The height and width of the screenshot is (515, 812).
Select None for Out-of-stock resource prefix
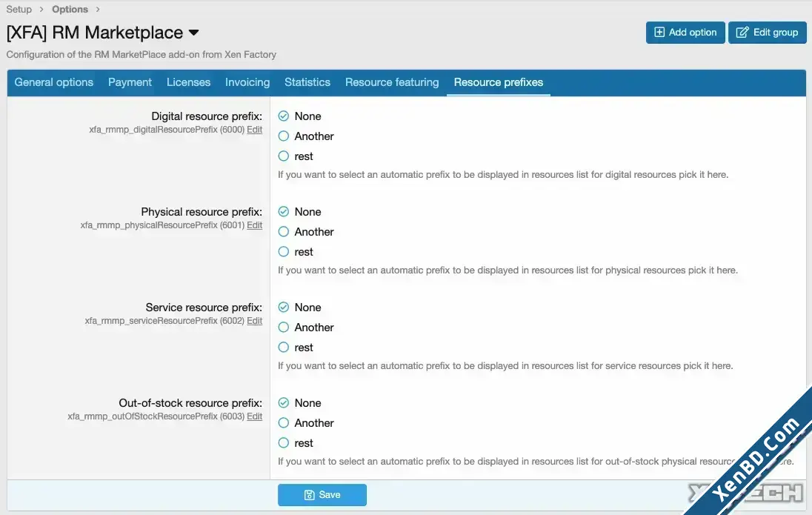[283, 402]
